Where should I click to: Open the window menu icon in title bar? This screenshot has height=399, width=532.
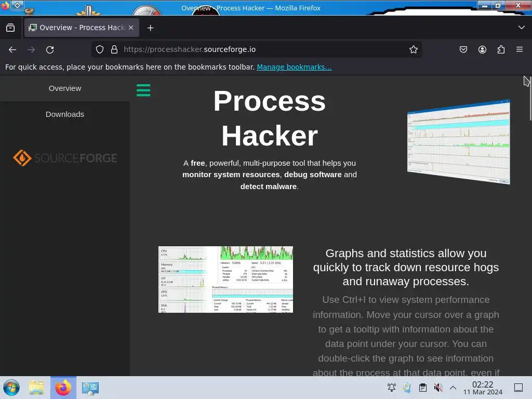5,5
